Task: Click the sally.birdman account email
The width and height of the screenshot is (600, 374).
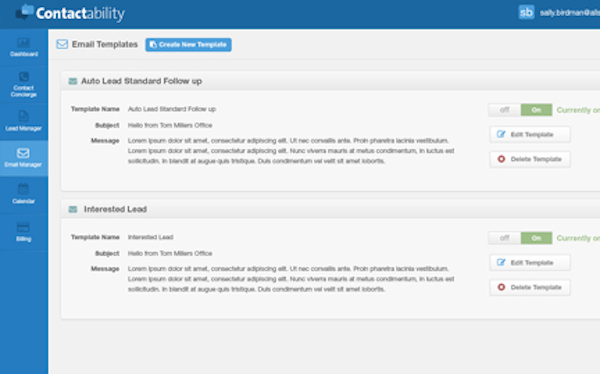Action: point(570,13)
